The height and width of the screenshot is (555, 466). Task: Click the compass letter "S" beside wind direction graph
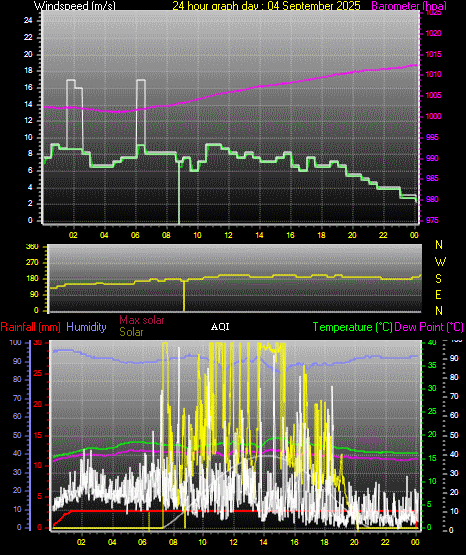pos(438,279)
